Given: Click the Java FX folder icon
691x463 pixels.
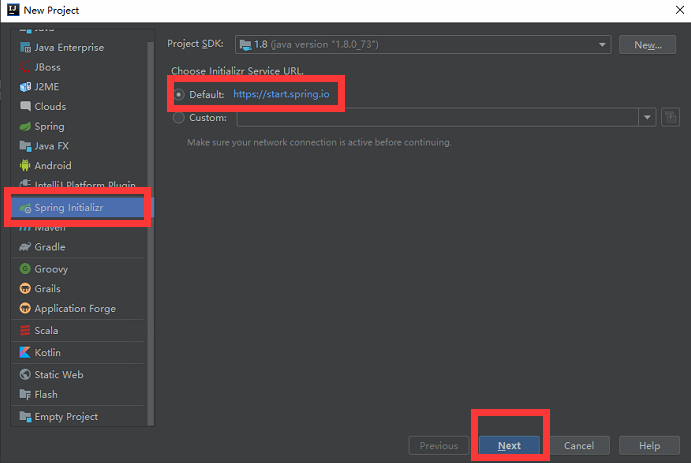Looking at the screenshot, I should click(x=25, y=146).
